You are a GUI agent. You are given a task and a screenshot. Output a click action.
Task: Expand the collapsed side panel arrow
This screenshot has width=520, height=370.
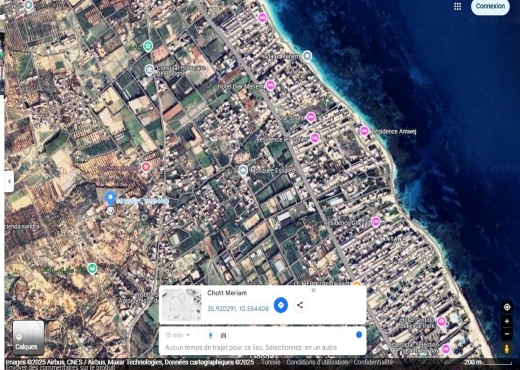pyautogui.click(x=9, y=181)
